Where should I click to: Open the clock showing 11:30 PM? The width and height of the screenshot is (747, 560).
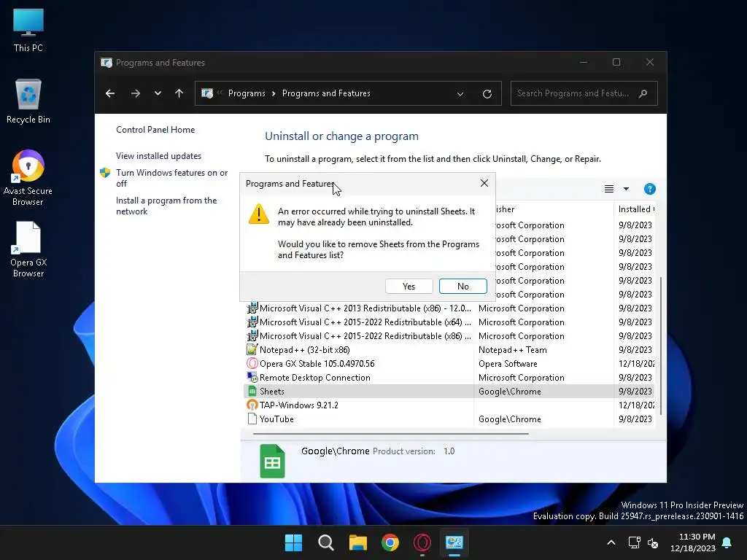click(x=693, y=542)
